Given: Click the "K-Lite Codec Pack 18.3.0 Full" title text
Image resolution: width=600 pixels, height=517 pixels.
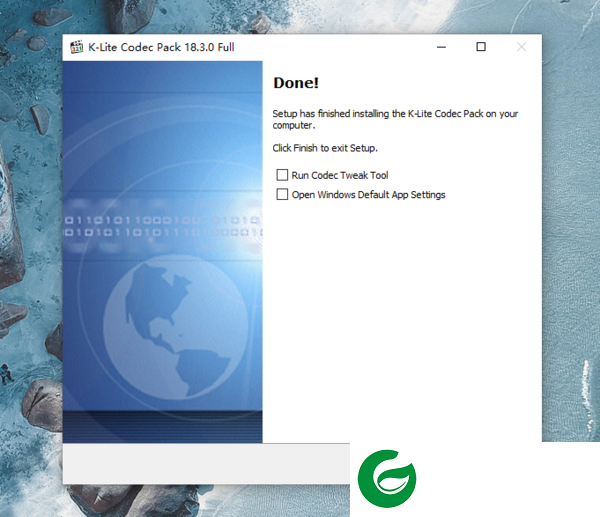Looking at the screenshot, I should [x=161, y=47].
